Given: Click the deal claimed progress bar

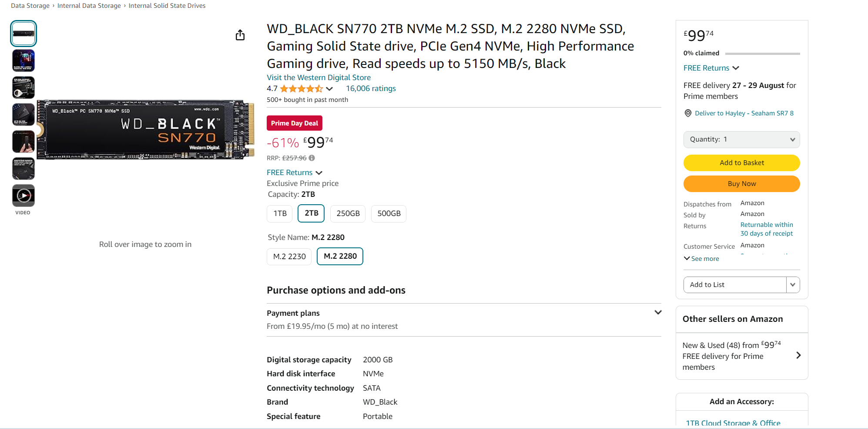Looking at the screenshot, I should click(763, 54).
